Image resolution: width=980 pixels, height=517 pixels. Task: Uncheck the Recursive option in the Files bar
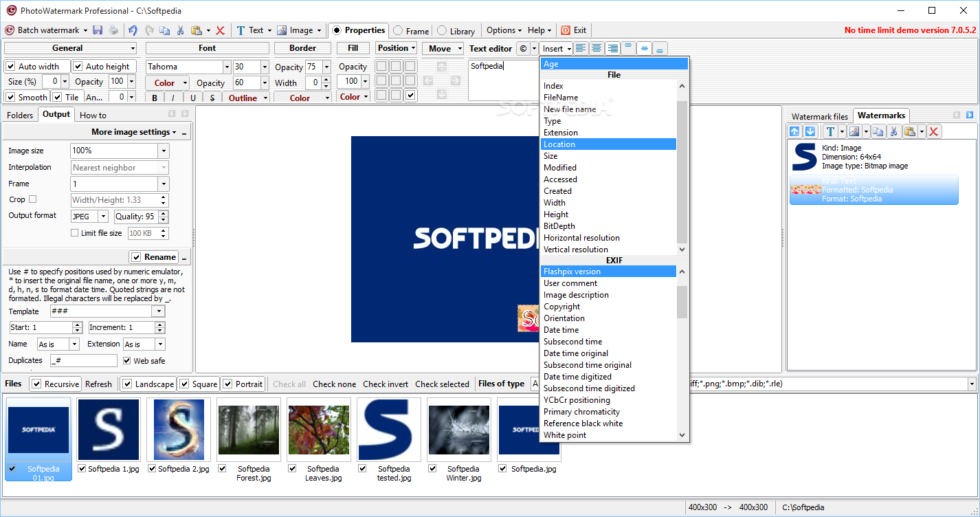pyautogui.click(x=36, y=384)
